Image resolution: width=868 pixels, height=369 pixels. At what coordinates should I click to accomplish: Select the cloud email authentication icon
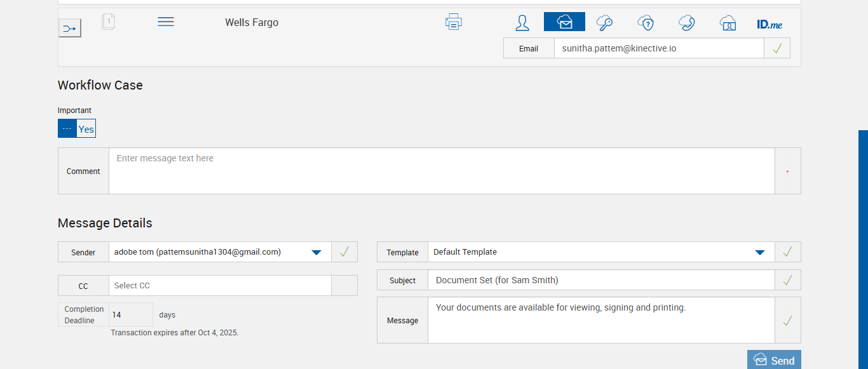coord(564,22)
